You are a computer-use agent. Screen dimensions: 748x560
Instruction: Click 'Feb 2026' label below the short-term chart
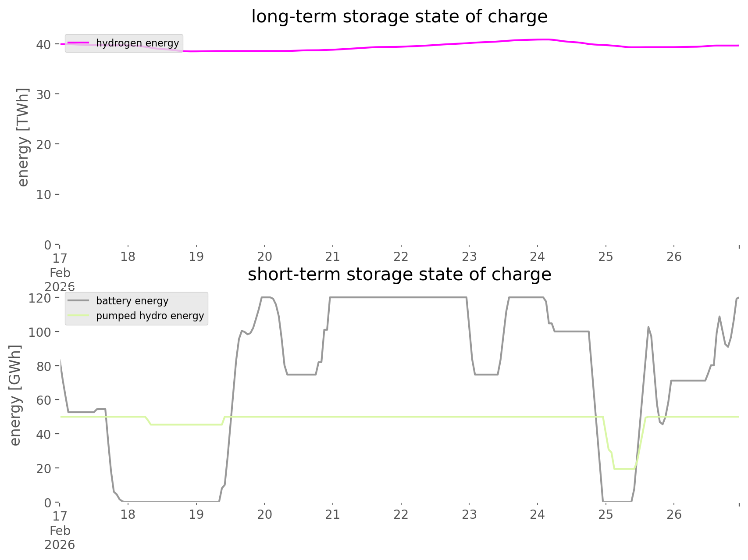coord(60,538)
